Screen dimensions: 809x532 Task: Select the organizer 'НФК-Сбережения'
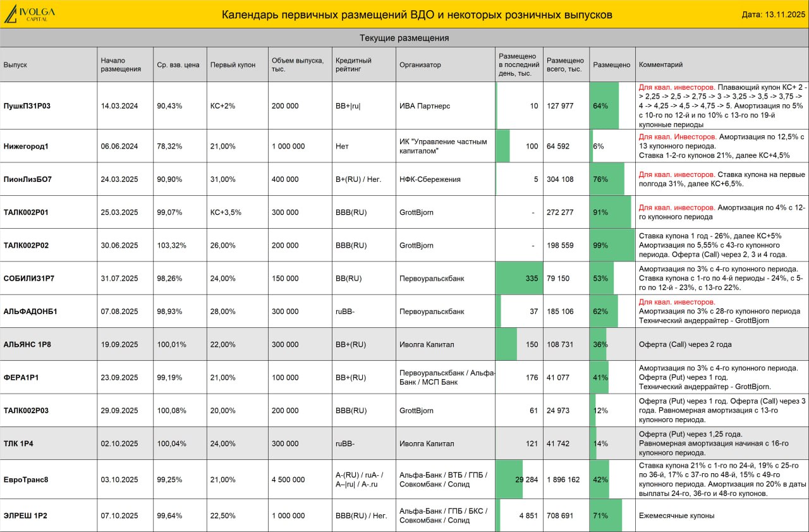(x=430, y=179)
